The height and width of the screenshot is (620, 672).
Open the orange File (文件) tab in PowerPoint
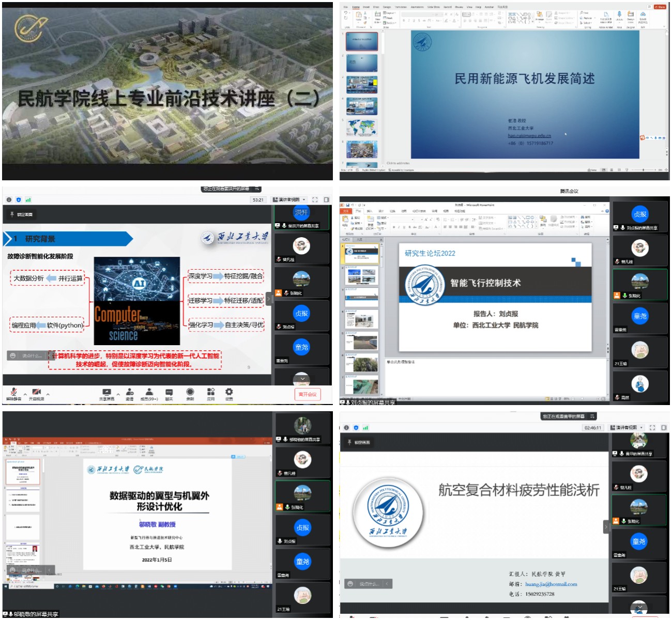tap(345, 211)
